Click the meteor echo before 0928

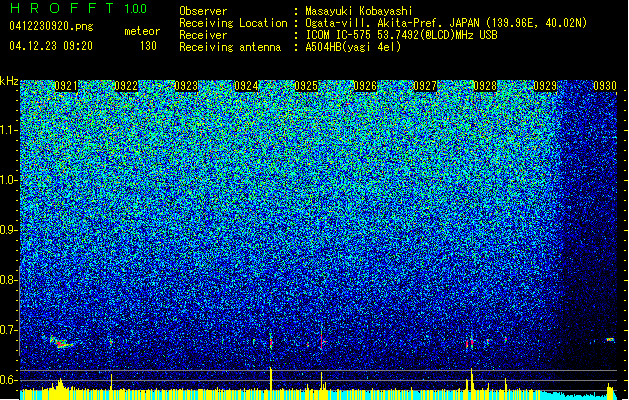pos(469,342)
